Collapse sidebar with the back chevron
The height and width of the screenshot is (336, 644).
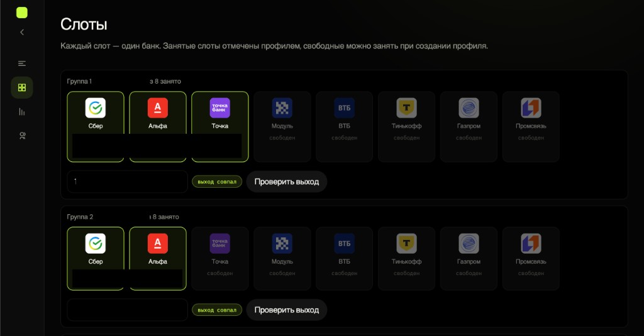click(x=22, y=32)
